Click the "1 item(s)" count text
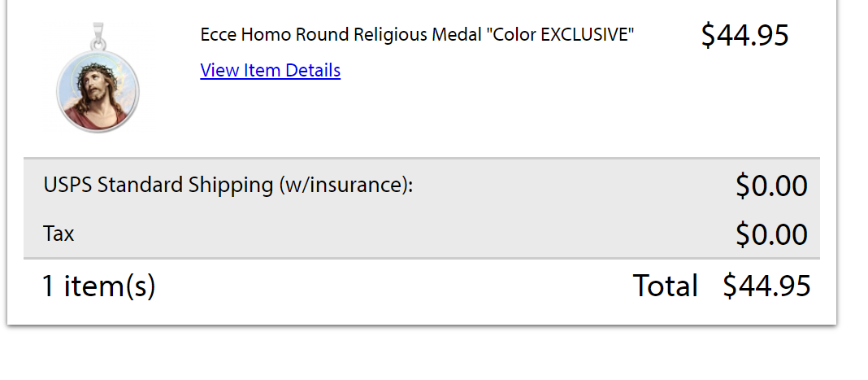This screenshot has width=868, height=380. [x=98, y=286]
